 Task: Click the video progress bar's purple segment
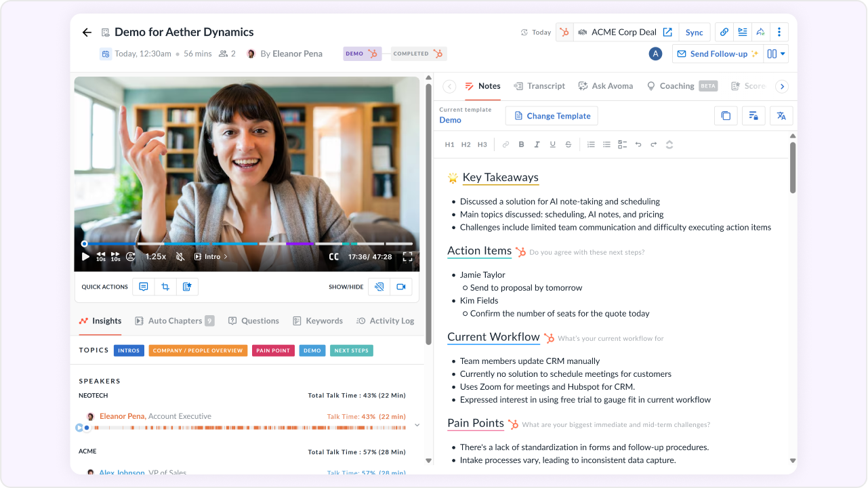[300, 243]
